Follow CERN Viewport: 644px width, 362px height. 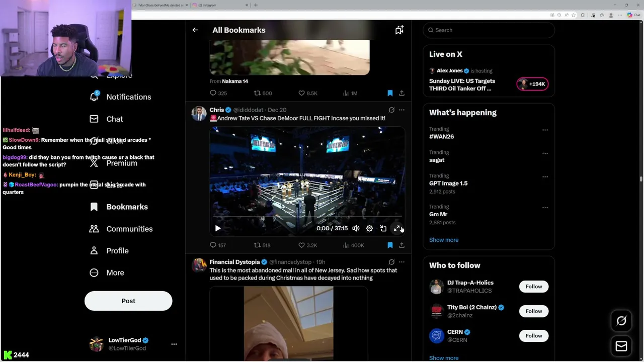coord(534,336)
